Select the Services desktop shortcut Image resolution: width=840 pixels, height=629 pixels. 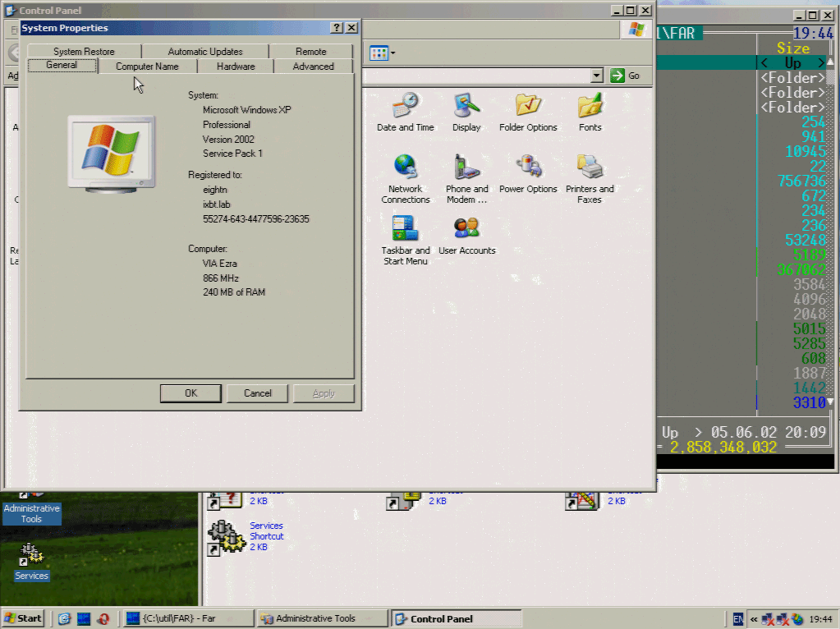[31, 562]
